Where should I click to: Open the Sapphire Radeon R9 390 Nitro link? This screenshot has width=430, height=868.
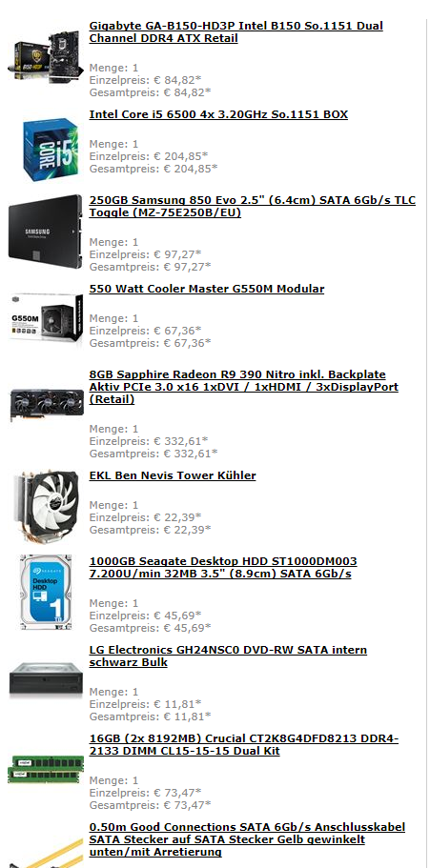pyautogui.click(x=244, y=387)
